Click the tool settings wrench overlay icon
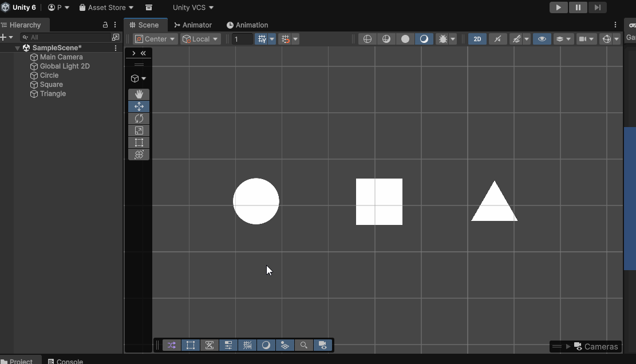The width and height of the screenshot is (636, 364). pos(210,345)
